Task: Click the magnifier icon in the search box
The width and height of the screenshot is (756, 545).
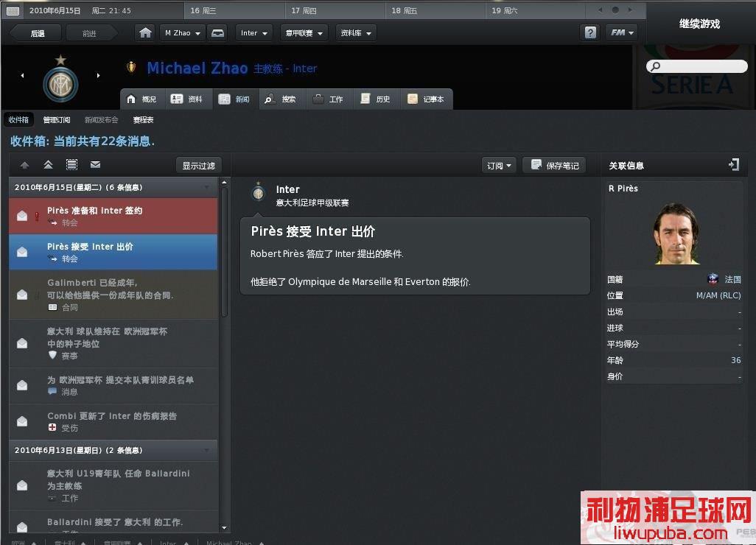Action: click(x=655, y=66)
